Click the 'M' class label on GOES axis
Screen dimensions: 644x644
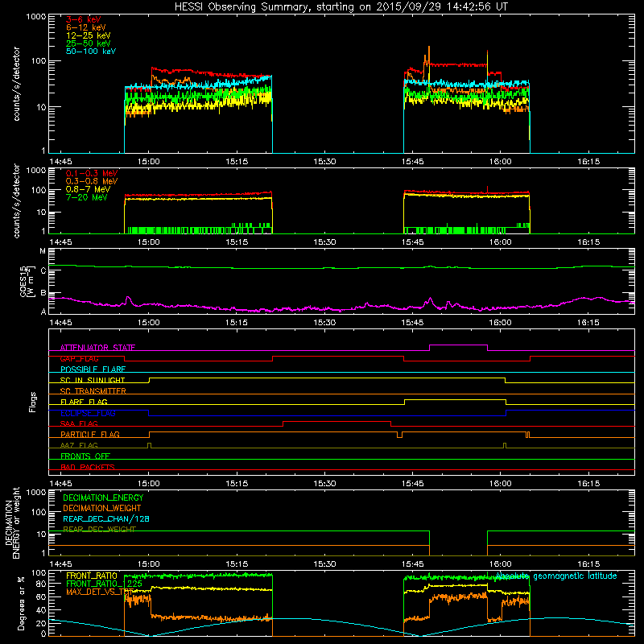pyautogui.click(x=43, y=251)
